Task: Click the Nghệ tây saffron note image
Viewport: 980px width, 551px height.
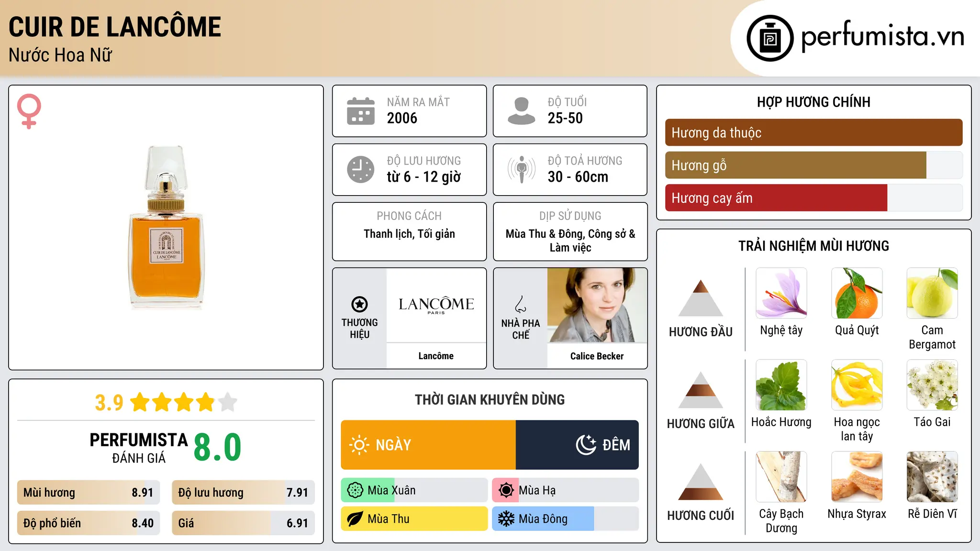Action: 781,293
